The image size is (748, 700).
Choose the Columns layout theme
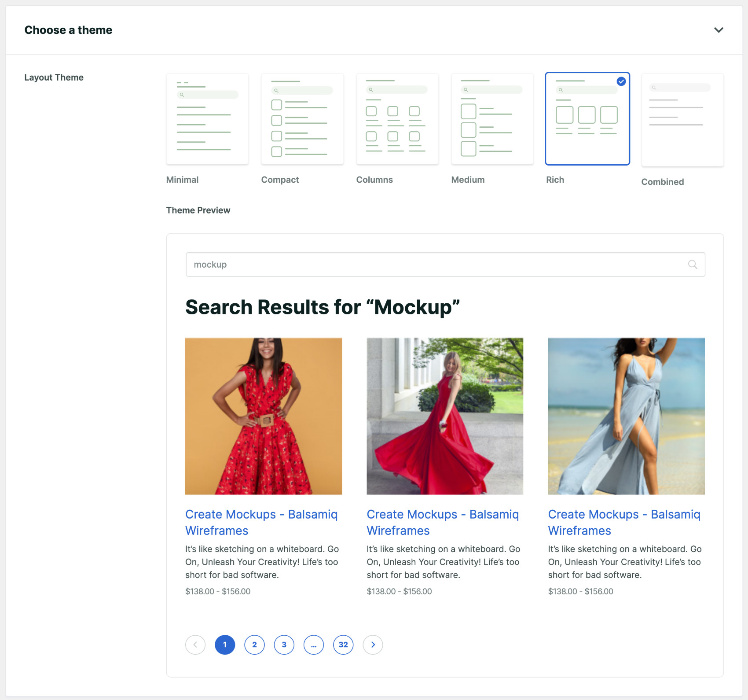click(x=397, y=119)
